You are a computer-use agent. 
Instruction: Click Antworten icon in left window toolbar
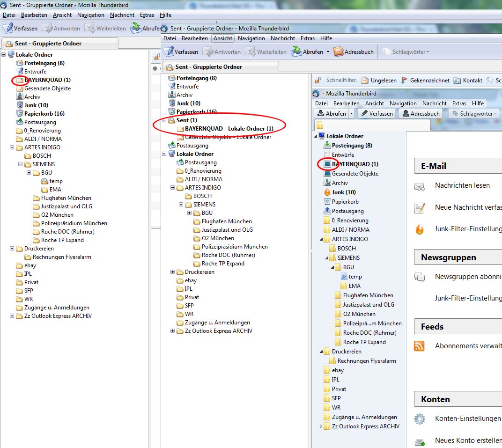47,28
